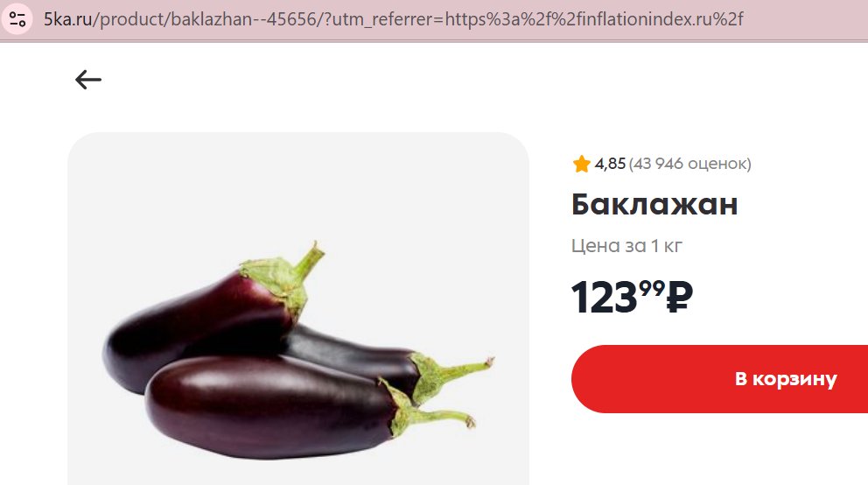Go back using the left arrow
Screen dimensions: 868x485
[x=88, y=80]
